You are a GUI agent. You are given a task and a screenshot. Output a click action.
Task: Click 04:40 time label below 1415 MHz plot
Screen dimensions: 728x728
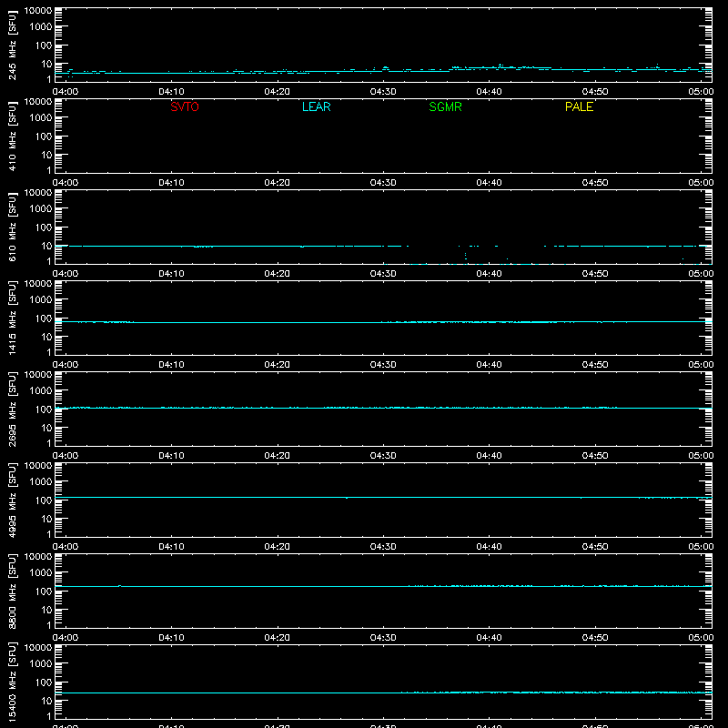[489, 365]
